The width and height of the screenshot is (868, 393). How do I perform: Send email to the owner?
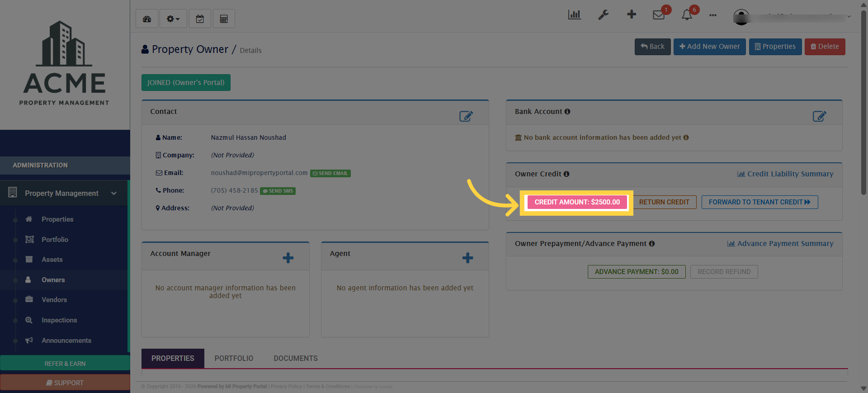(330, 173)
